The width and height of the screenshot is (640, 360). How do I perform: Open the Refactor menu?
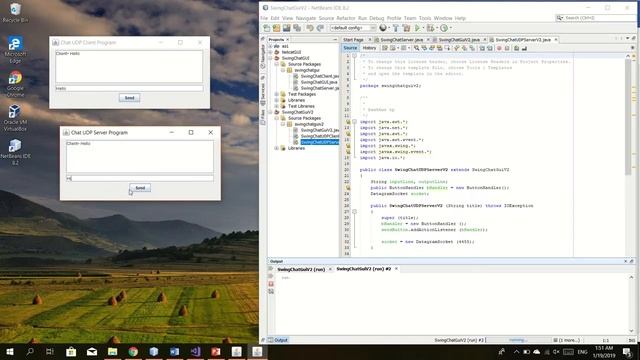(x=346, y=18)
